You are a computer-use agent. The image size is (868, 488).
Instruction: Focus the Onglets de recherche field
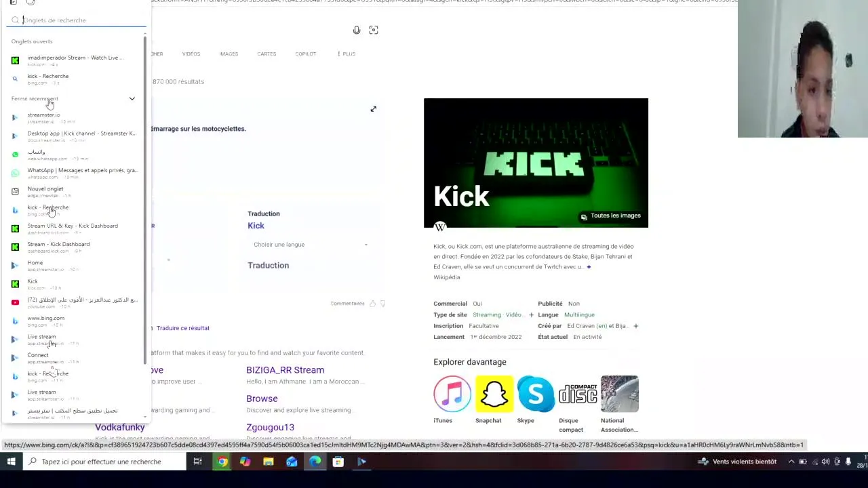pos(77,20)
